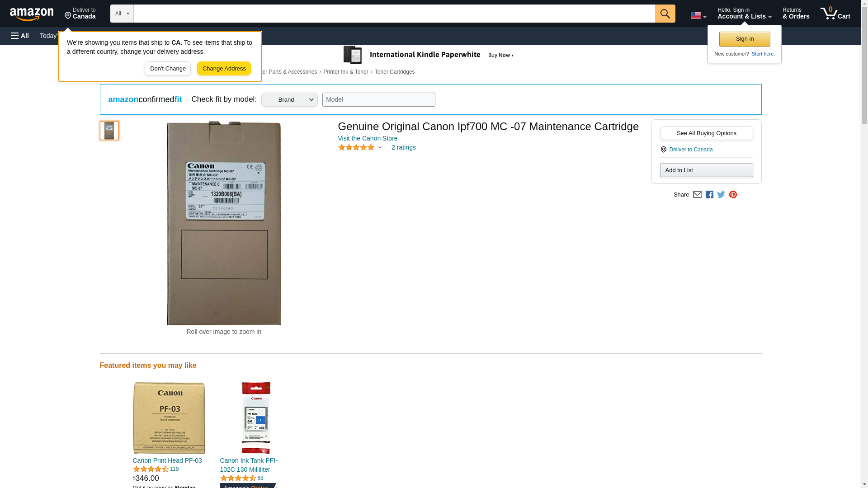
Task: Open Visit the Canon Store link
Action: (368, 138)
